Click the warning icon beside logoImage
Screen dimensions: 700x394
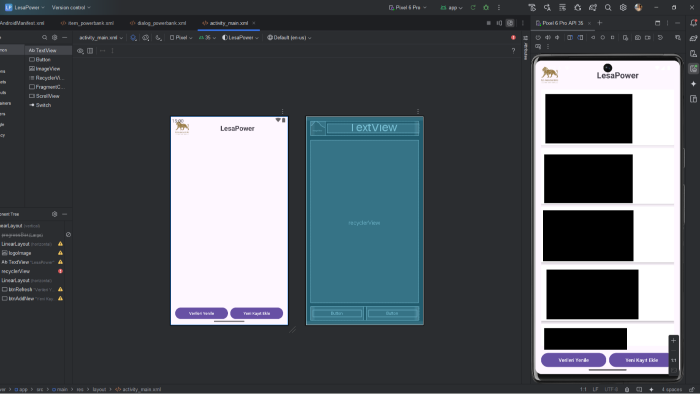(x=60, y=253)
